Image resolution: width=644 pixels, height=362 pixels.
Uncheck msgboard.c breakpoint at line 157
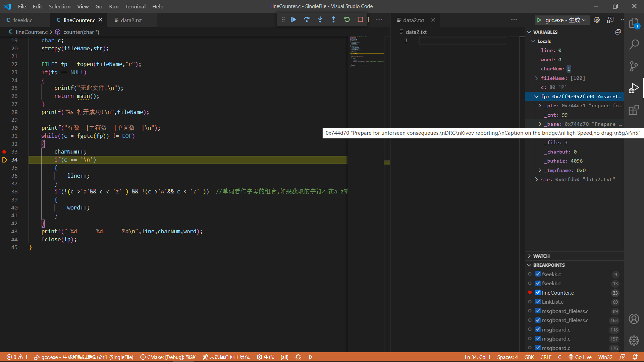pyautogui.click(x=538, y=339)
